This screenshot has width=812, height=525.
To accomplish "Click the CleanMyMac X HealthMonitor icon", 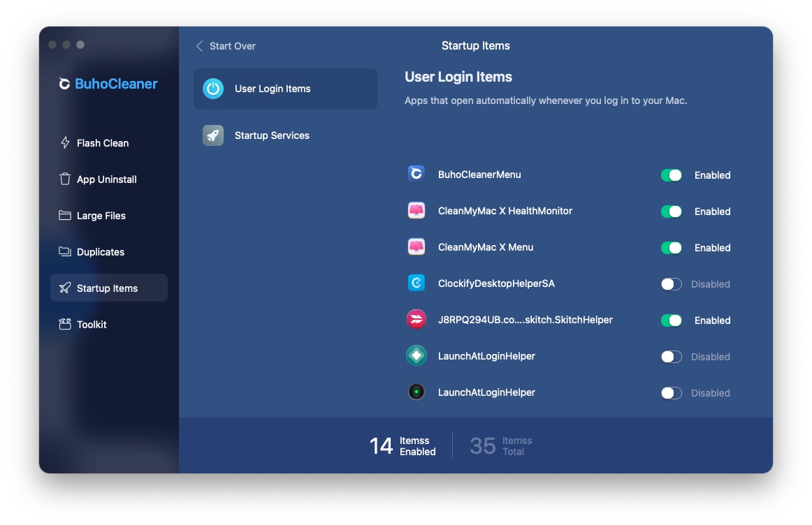I will coord(416,211).
